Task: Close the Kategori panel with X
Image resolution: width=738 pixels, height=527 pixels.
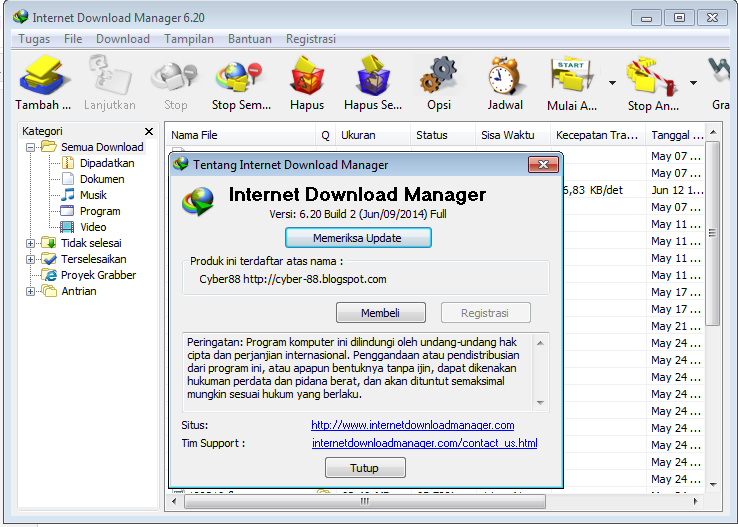Action: [x=149, y=131]
